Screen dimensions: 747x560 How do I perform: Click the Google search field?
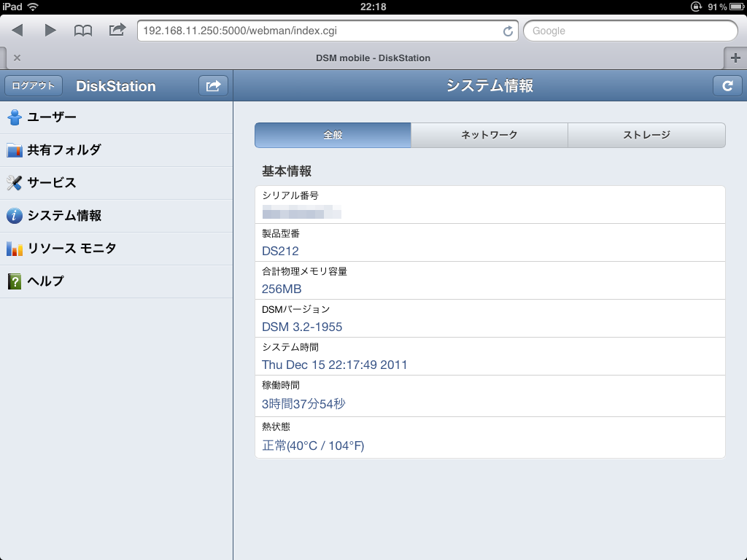[630, 31]
